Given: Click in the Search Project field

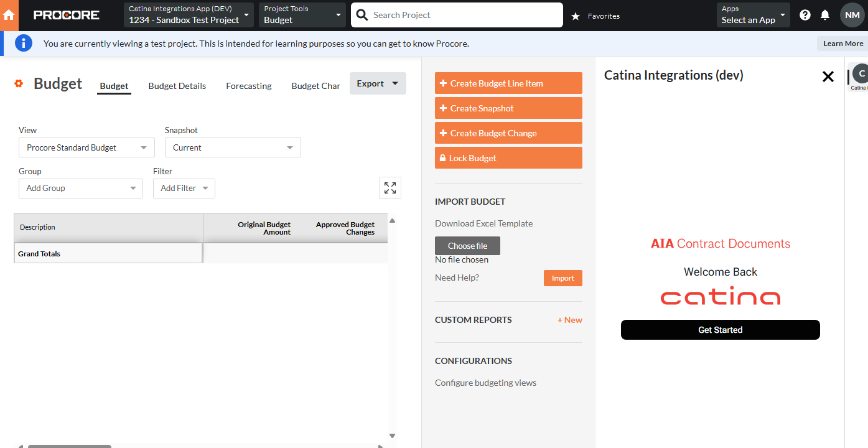Looking at the screenshot, I should tap(464, 15).
